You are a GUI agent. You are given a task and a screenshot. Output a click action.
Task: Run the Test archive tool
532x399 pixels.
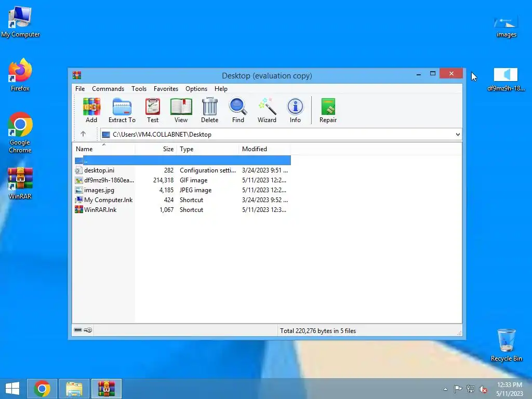pos(153,110)
